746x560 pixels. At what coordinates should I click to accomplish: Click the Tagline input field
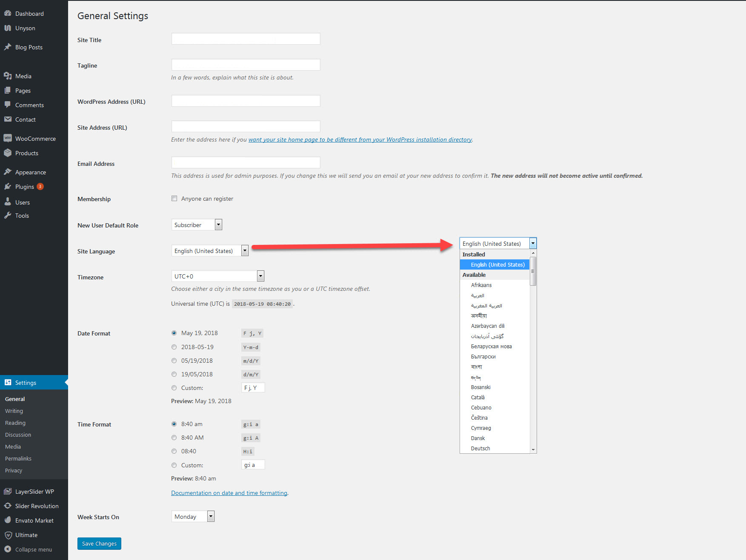tap(246, 65)
